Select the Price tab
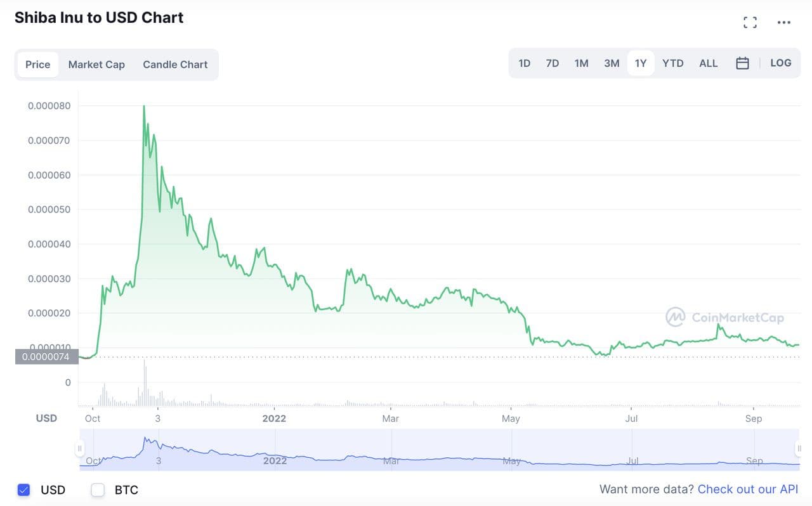 38,65
